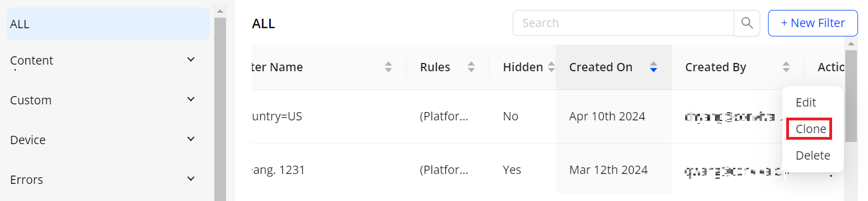This screenshot has height=201, width=868.
Task: Sort by Filter Name column arrows
Action: tap(388, 67)
